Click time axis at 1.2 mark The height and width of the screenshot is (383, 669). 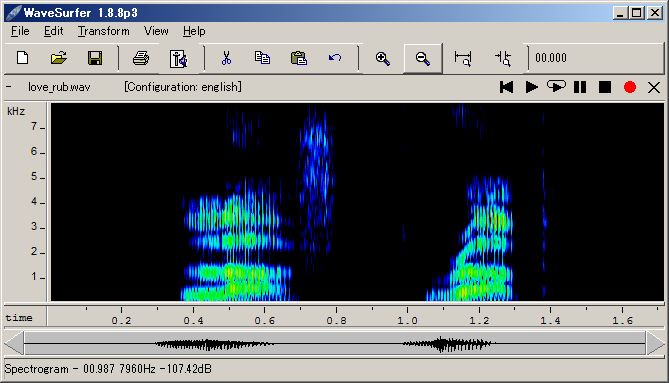(479, 320)
